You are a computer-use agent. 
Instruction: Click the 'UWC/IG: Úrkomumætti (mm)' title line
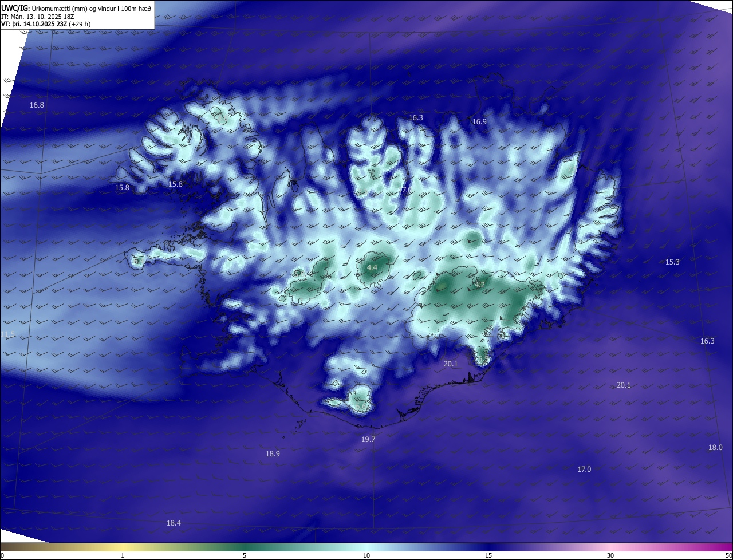click(76, 8)
